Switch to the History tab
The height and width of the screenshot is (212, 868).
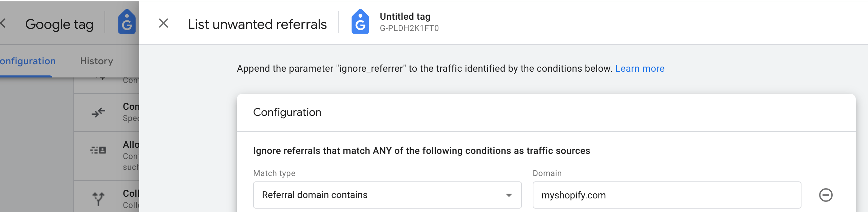point(96,61)
